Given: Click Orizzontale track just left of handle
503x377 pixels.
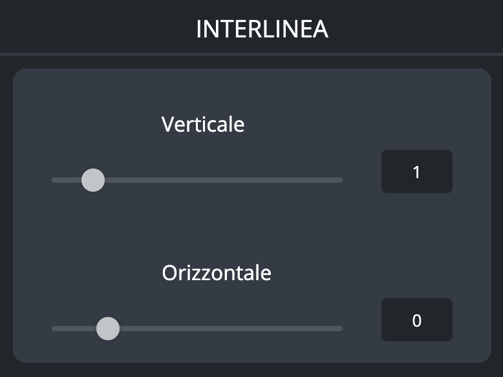Looking at the screenshot, I should point(89,328).
